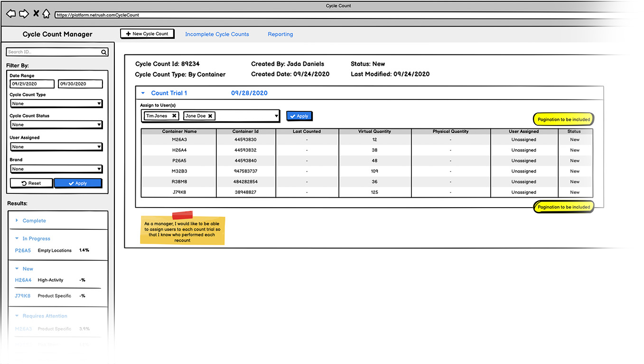Open the Cycle Count Type dropdown
644x364 pixels.
point(99,103)
